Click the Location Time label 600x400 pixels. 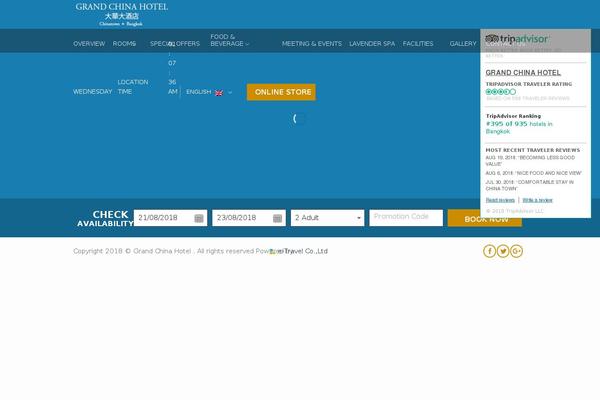coord(132,87)
